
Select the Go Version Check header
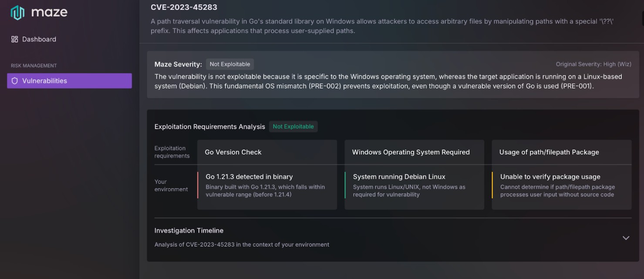tap(233, 152)
